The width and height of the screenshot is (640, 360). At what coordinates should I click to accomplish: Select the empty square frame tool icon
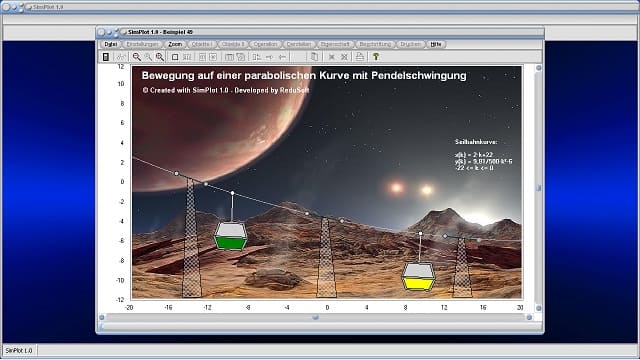[x=175, y=57]
